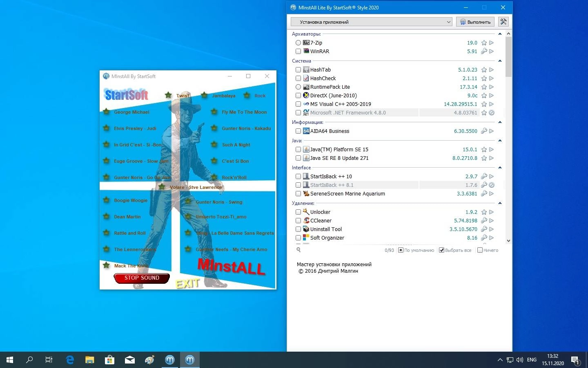Collapse the Interface section
Image resolution: width=588 pixels, height=368 pixels.
(x=500, y=168)
